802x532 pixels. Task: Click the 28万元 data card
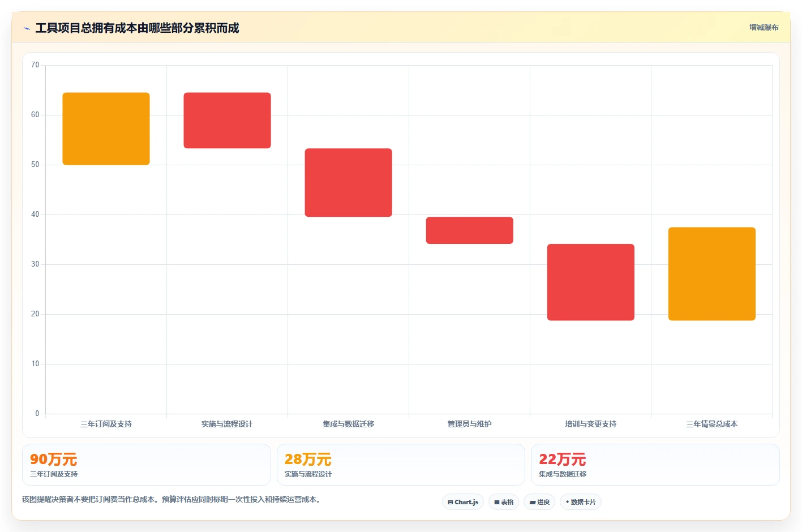pos(401,465)
